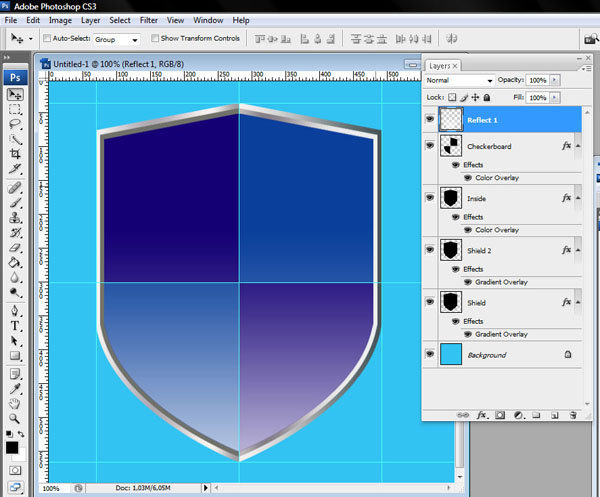Screen dimensions: 600x497
Task: Open the Filter menu
Action: (x=148, y=20)
